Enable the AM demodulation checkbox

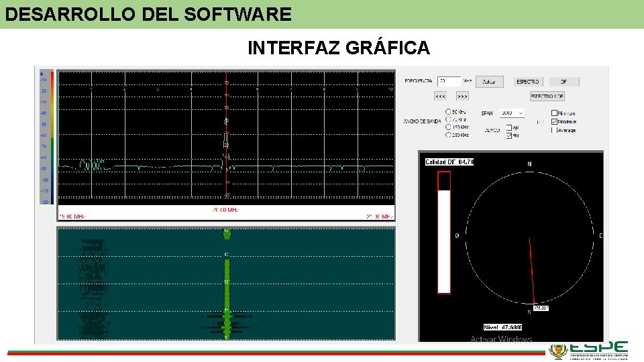[x=509, y=127]
